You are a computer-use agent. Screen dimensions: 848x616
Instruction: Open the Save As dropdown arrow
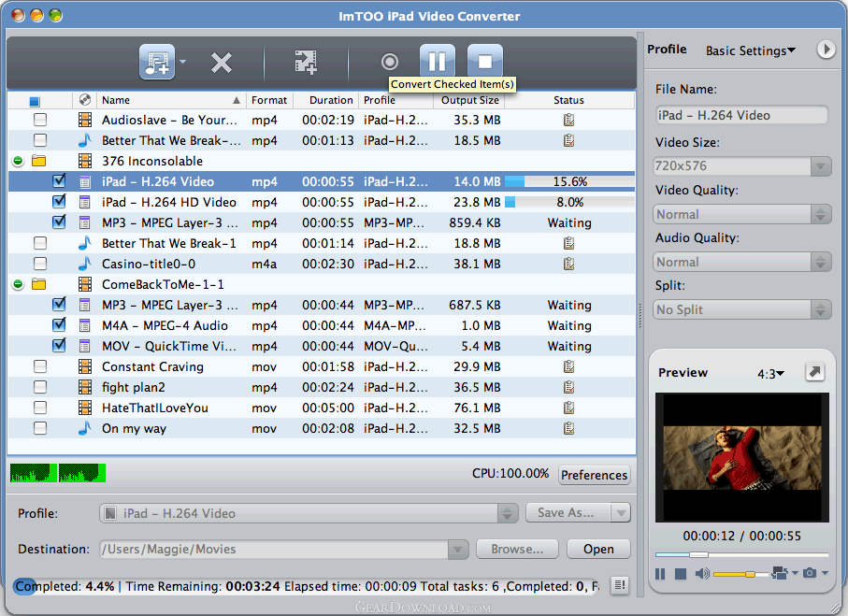coord(621,512)
